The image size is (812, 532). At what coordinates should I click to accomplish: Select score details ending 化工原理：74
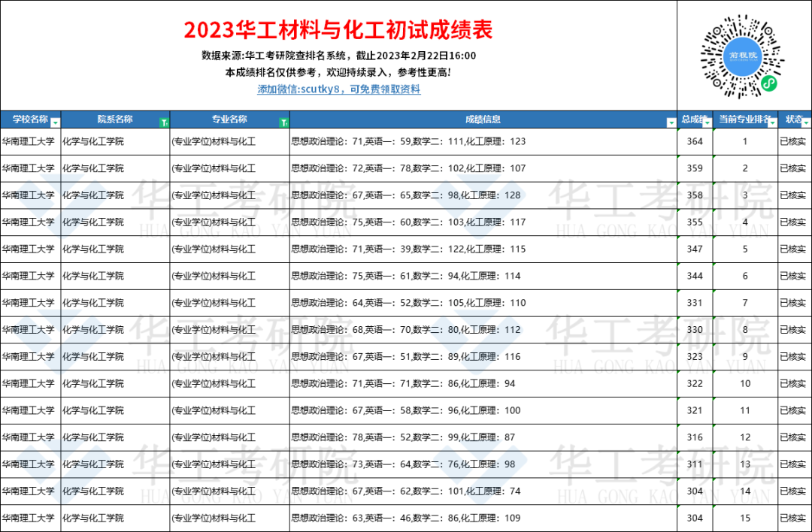[483, 491]
